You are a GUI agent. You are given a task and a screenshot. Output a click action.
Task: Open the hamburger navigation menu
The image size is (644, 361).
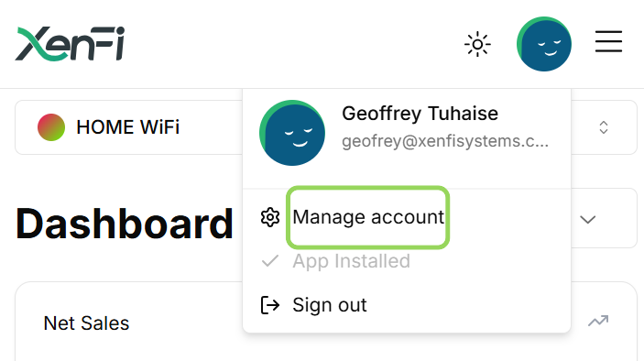tap(608, 41)
